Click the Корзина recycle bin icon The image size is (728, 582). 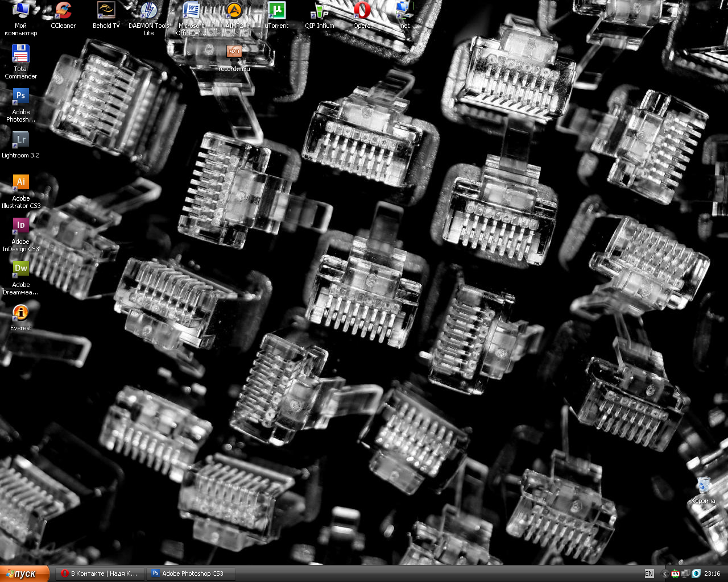click(x=704, y=486)
